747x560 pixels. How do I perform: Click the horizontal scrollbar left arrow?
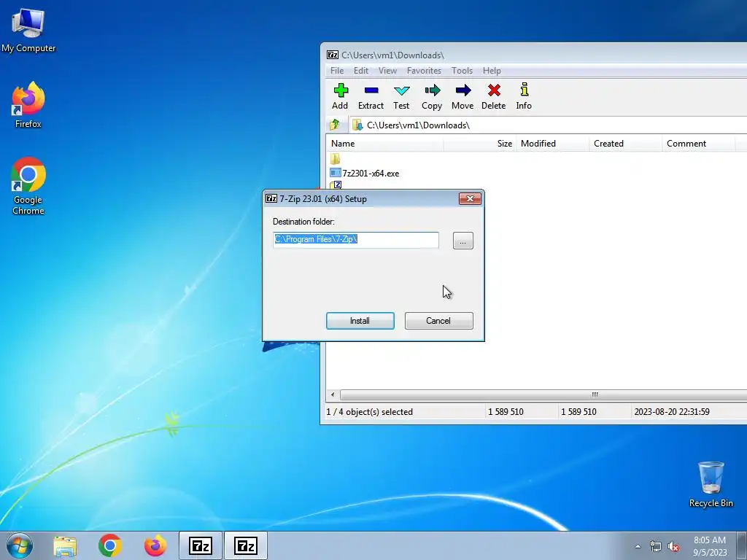[333, 394]
